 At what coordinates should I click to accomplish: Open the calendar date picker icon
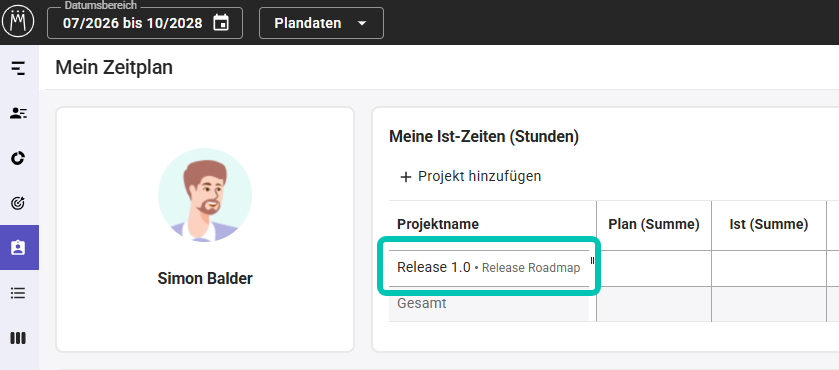click(221, 23)
